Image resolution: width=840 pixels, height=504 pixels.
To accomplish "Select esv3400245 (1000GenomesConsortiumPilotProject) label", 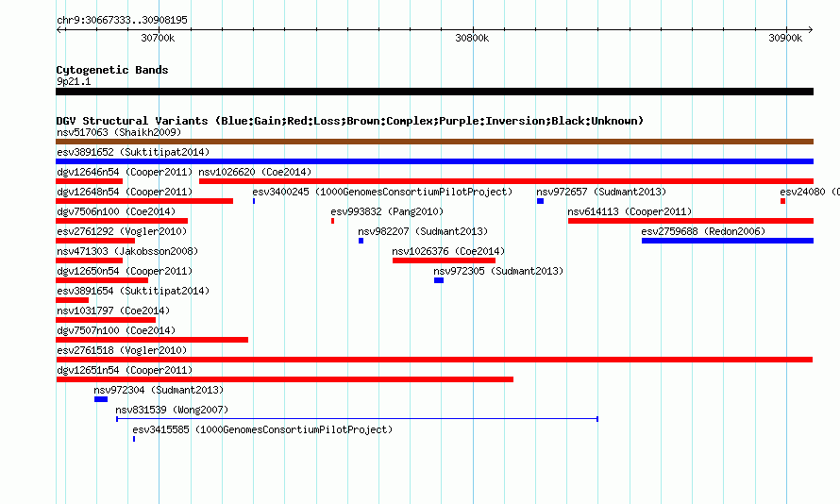I will tap(382, 192).
